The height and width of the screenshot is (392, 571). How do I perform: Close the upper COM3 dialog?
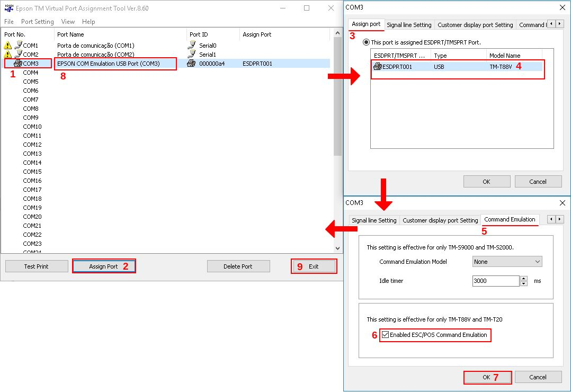(563, 7)
